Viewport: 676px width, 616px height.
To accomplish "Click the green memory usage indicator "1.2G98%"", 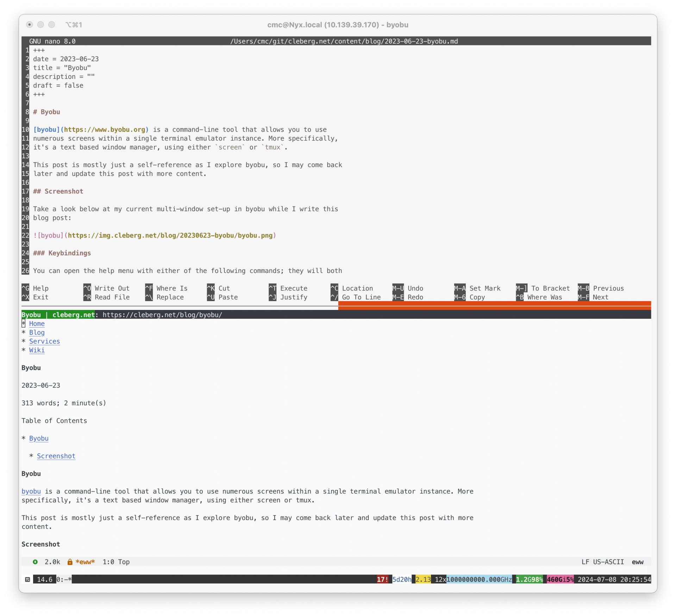I will pos(529,579).
